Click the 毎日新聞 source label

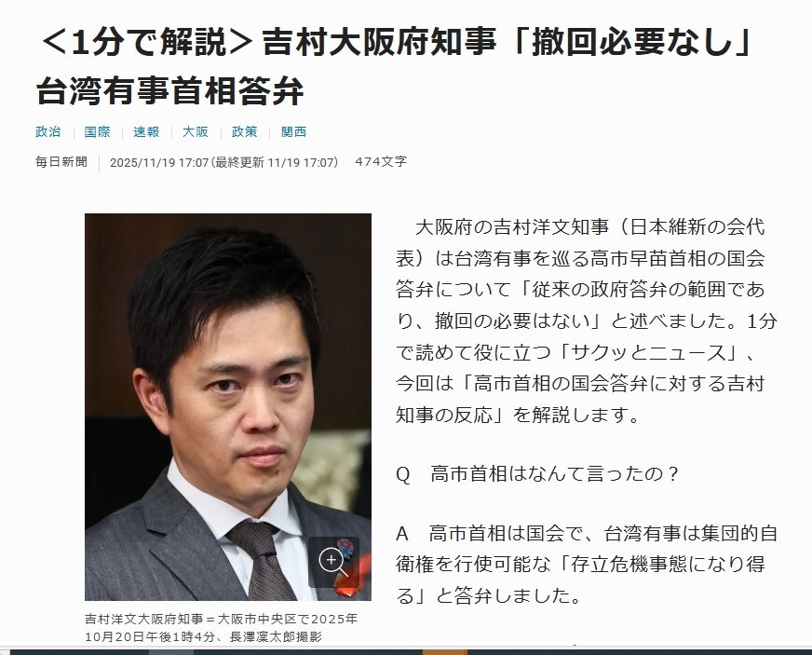tap(61, 162)
